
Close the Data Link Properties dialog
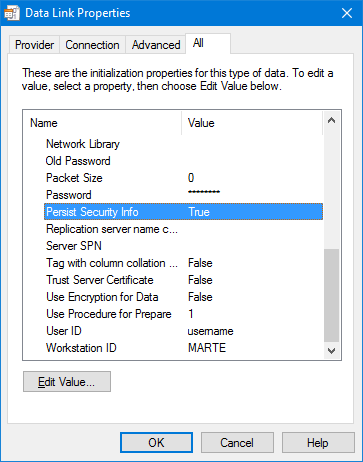[x=347, y=13]
